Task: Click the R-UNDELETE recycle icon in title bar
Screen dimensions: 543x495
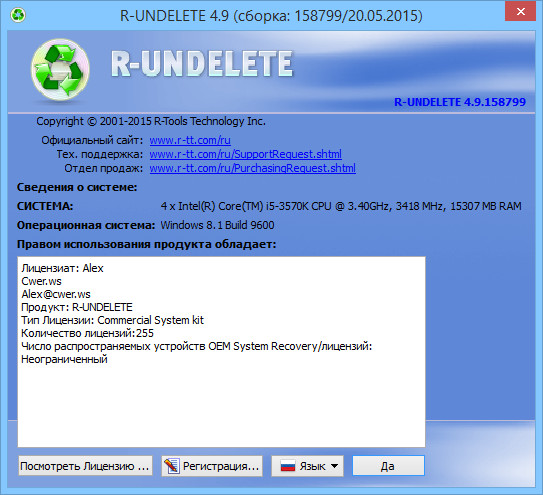Action: (18, 15)
